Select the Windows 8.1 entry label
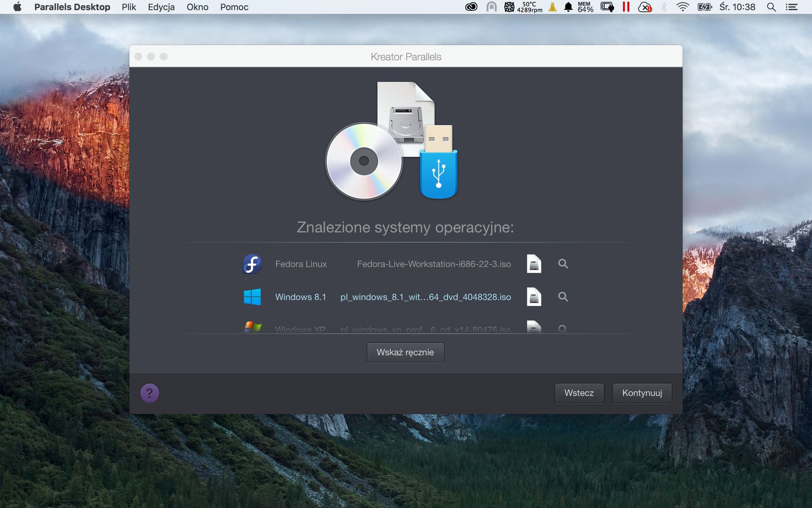Image resolution: width=812 pixels, height=508 pixels. (x=301, y=297)
